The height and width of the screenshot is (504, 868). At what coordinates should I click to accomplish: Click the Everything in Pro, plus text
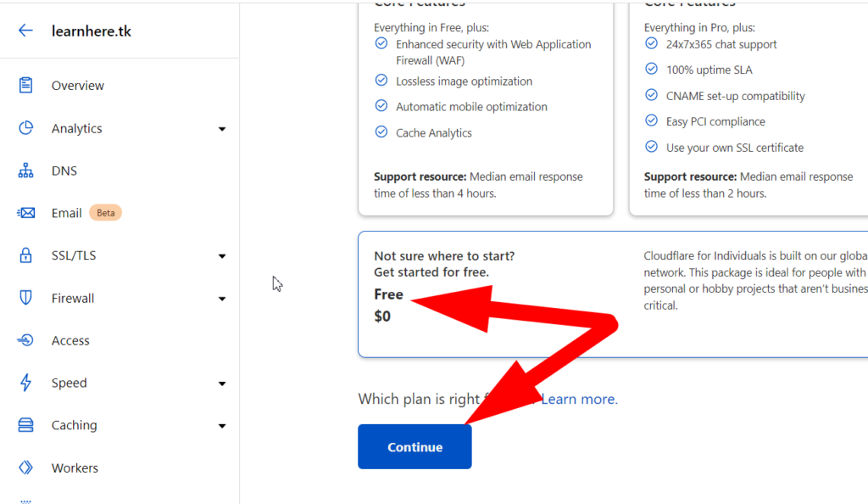coord(699,28)
